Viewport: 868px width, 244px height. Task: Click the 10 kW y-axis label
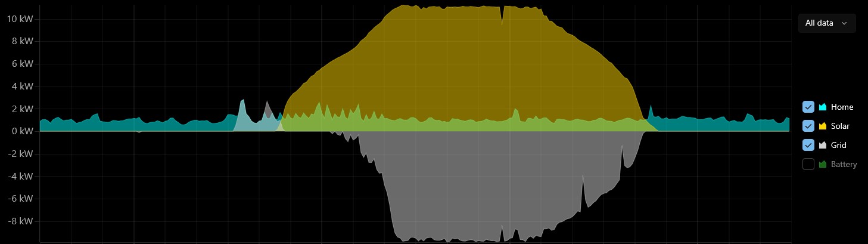pos(20,18)
